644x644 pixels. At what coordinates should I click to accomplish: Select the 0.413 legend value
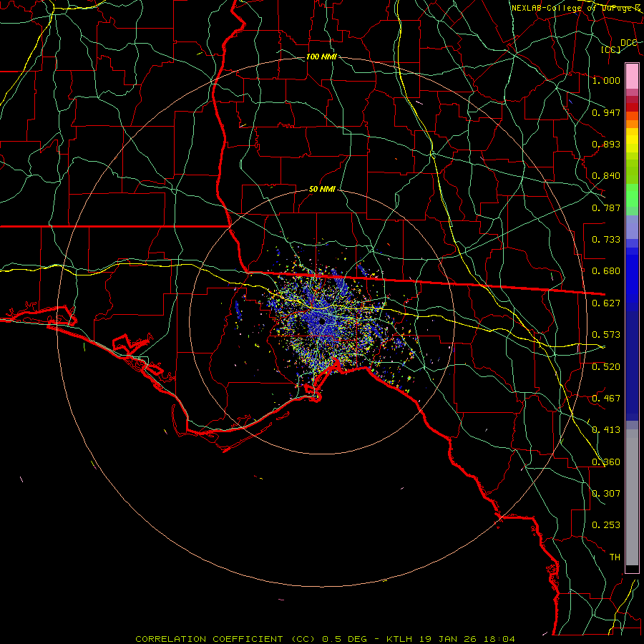[x=606, y=430]
